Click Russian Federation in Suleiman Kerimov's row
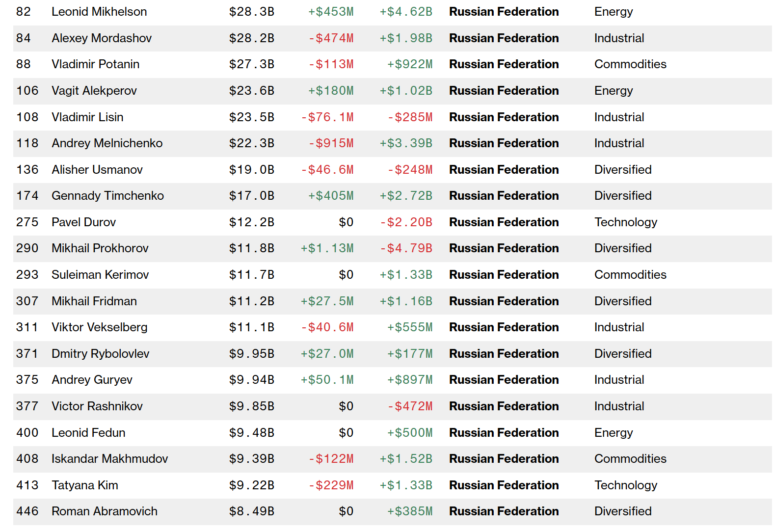Image resolution: width=774 pixels, height=532 pixels. point(504,275)
